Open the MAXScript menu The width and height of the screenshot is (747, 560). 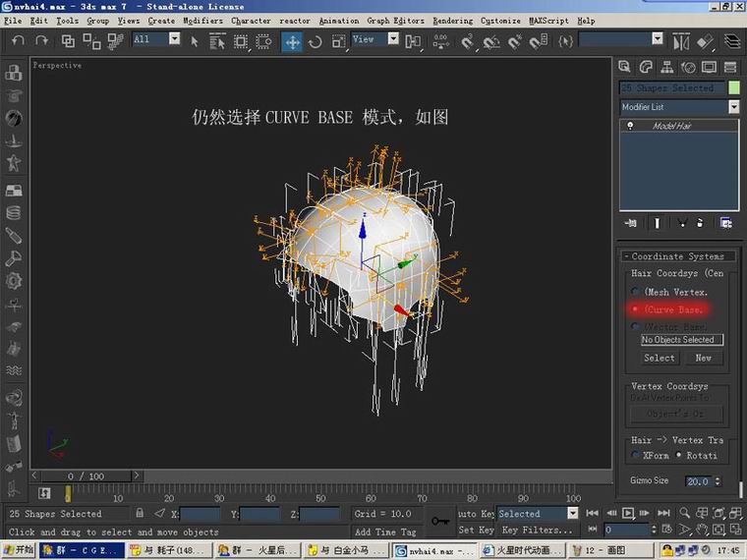(x=548, y=21)
